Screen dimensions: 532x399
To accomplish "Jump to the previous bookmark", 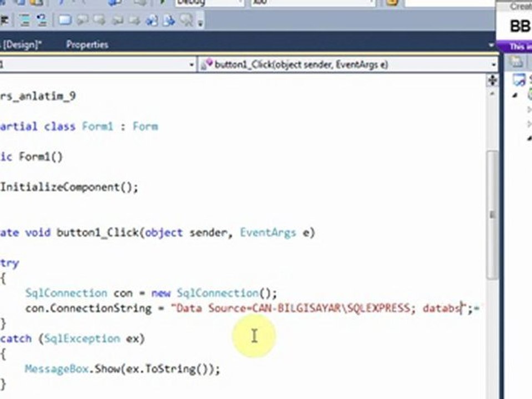I will coord(83,21).
